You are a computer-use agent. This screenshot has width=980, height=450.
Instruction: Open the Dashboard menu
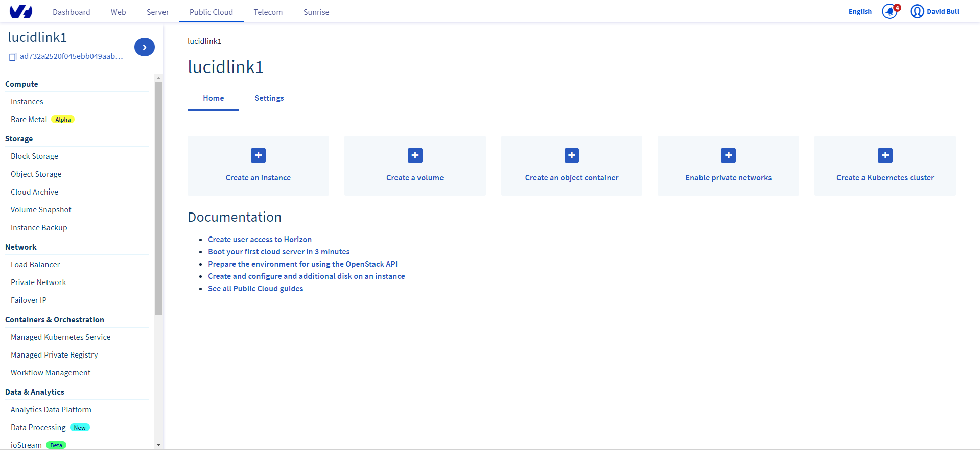pyautogui.click(x=72, y=12)
